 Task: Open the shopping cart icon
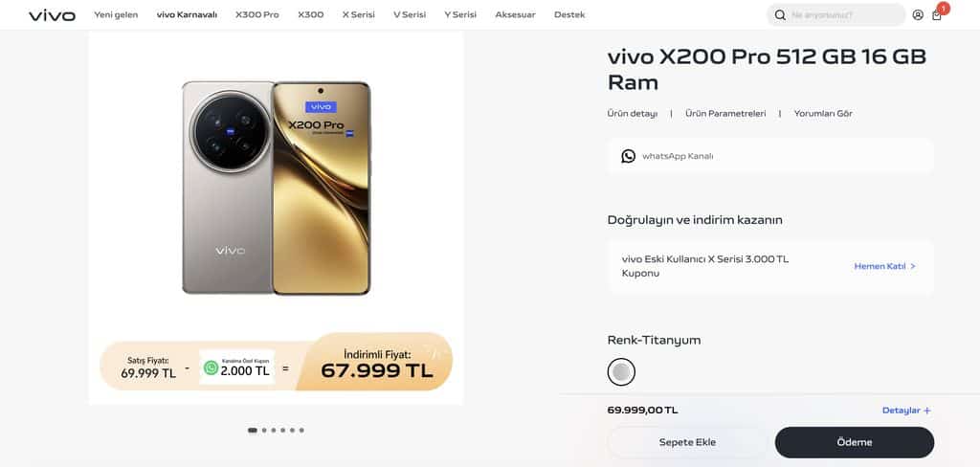pyautogui.click(x=936, y=15)
